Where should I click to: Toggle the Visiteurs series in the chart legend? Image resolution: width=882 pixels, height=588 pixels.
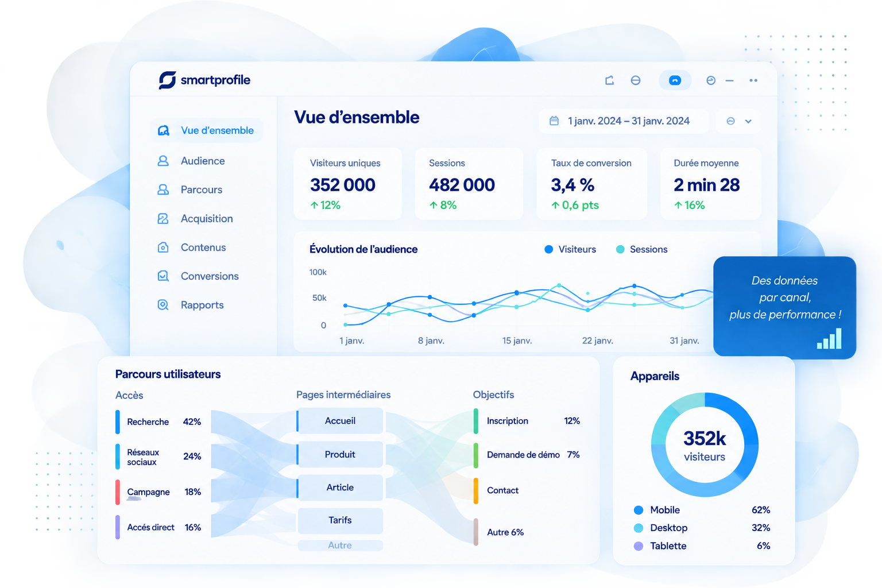(570, 249)
